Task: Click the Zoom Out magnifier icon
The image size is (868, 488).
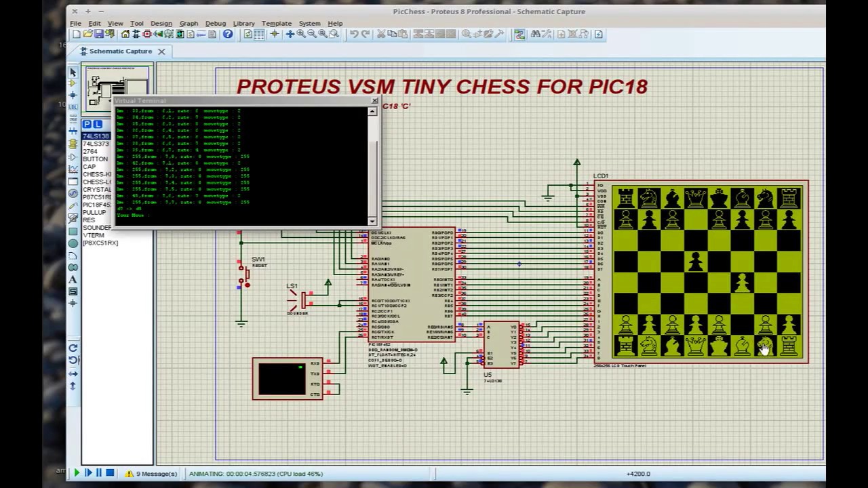Action: pyautogui.click(x=311, y=35)
